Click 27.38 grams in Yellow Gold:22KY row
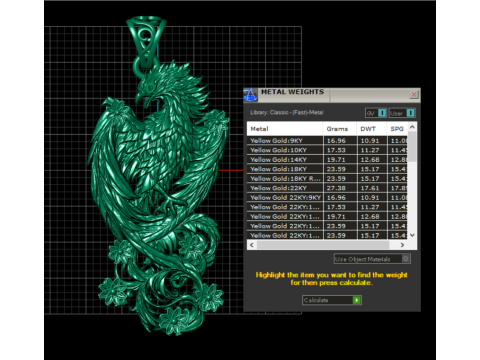Viewport: 480px width, 360px height. [336, 188]
